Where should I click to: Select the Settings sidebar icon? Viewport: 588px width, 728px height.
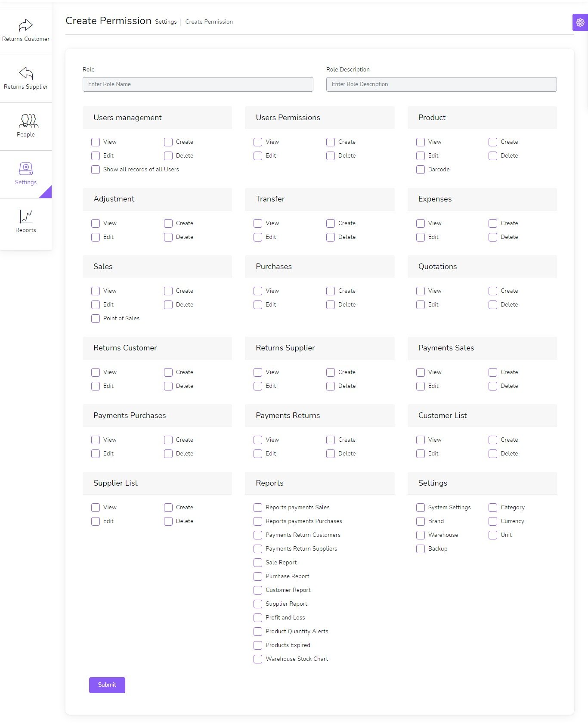[26, 169]
